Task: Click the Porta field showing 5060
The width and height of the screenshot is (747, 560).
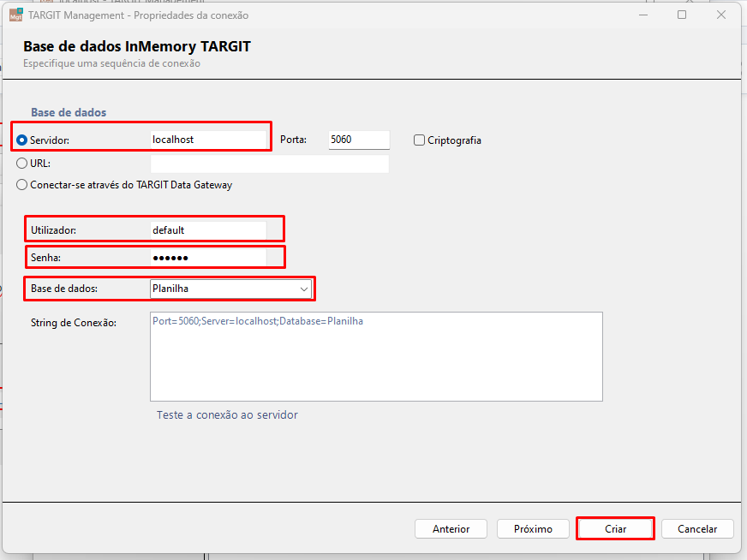Action: [359, 140]
